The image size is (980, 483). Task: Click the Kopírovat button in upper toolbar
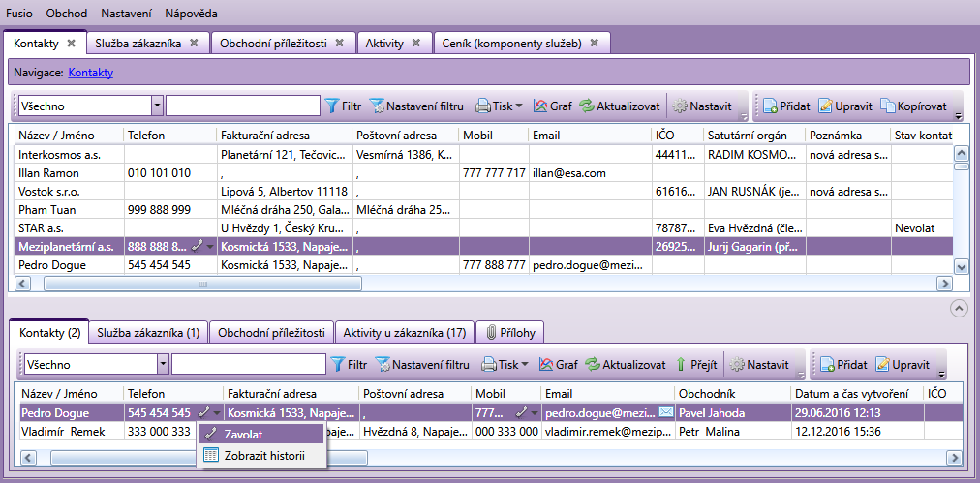(x=914, y=106)
